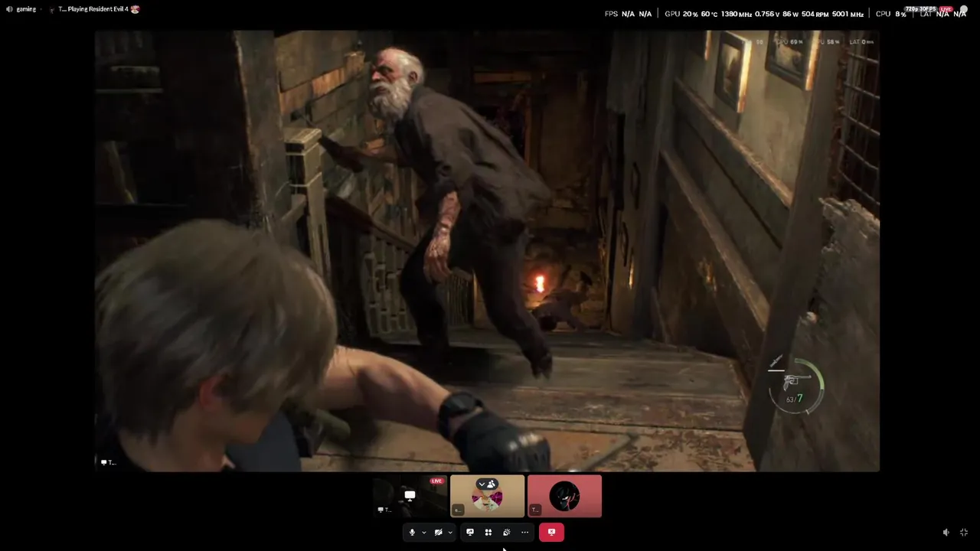Adjust the stream volume speaker icon
Viewport: 980px width, 551px height.
click(x=946, y=533)
